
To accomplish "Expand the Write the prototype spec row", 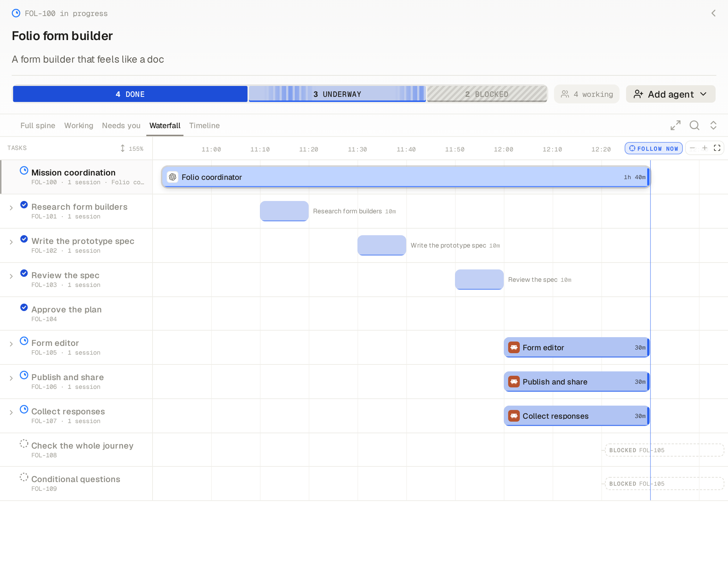I will coord(11,242).
